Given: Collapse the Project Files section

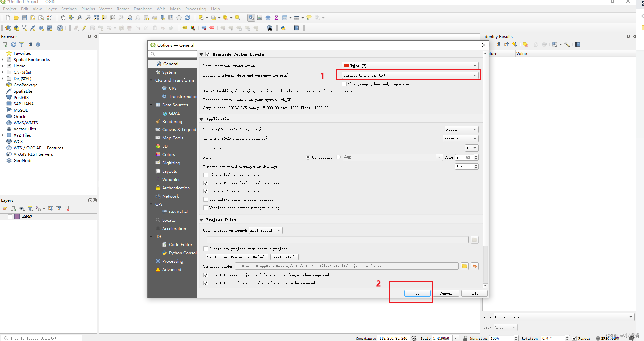Looking at the screenshot, I should [x=201, y=220].
